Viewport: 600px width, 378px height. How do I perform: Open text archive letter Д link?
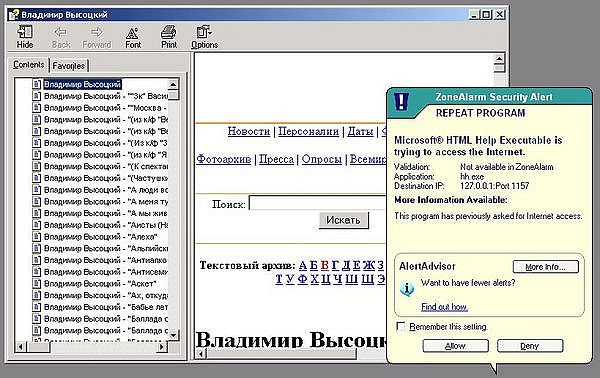point(346,265)
